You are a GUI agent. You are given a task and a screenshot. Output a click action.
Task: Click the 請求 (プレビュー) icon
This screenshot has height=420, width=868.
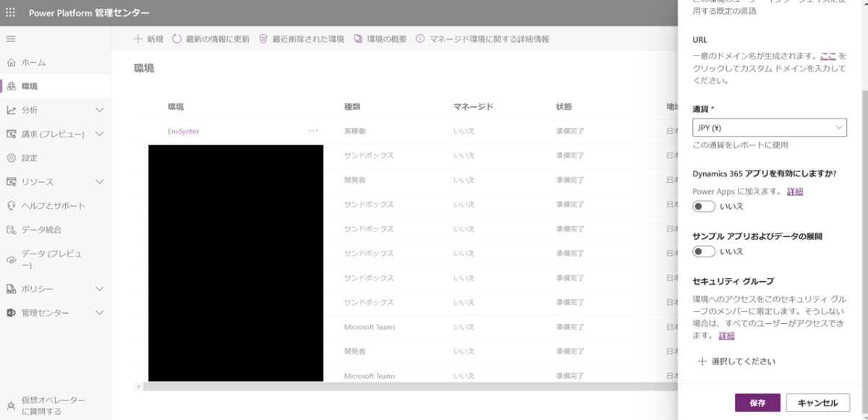pyautogui.click(x=11, y=134)
